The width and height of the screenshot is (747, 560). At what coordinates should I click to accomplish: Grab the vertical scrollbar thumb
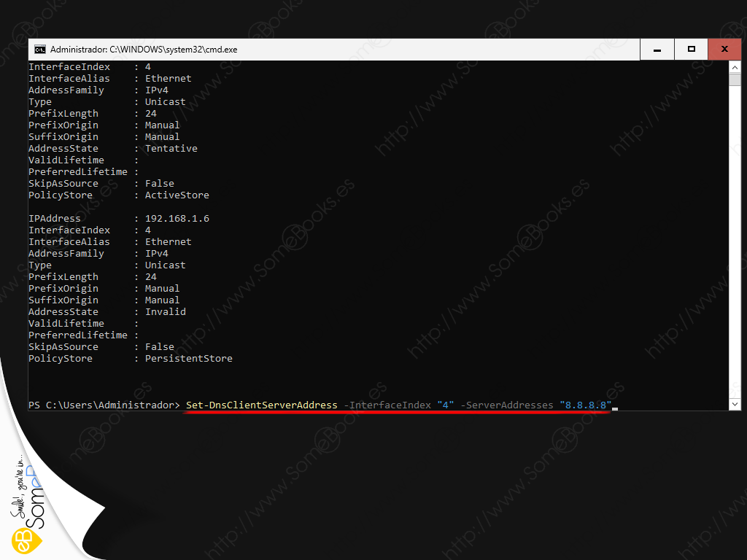click(x=735, y=79)
